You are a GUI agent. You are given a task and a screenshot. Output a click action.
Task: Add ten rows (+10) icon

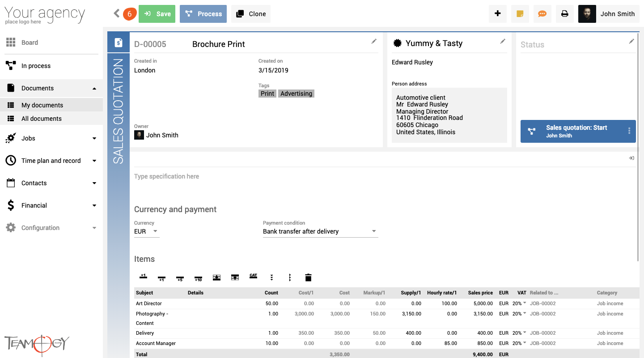coord(198,278)
